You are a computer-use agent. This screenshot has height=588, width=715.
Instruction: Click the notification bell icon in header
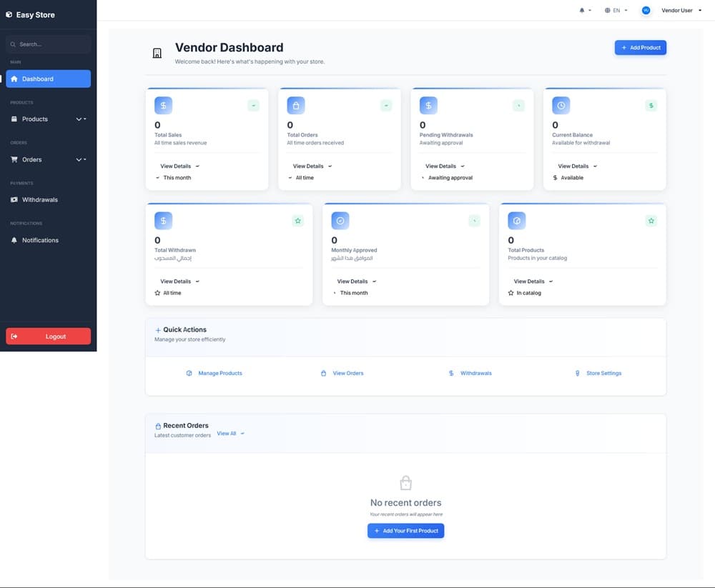tap(582, 11)
